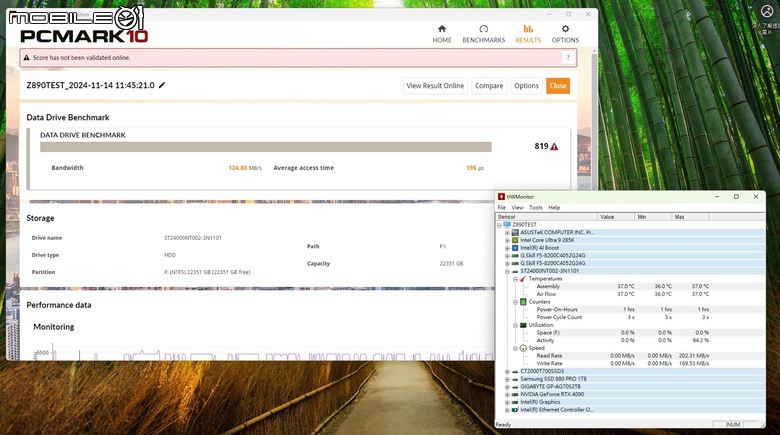Screen dimensions: 780x435
Task: Click the ASUSTeK motherboard icon in HWMonitor
Action: pos(515,232)
